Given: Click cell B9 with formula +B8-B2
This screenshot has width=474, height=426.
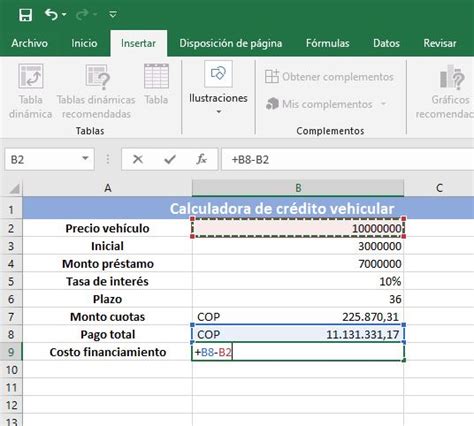Looking at the screenshot, I should [x=298, y=352].
